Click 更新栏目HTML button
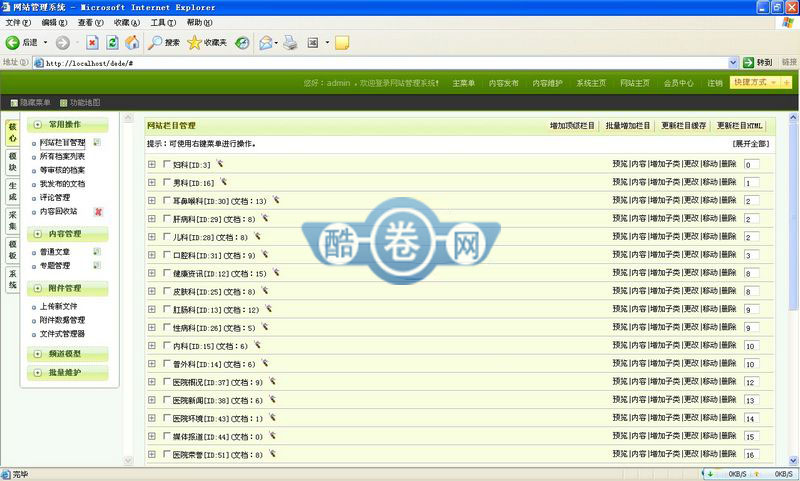 coord(739,125)
